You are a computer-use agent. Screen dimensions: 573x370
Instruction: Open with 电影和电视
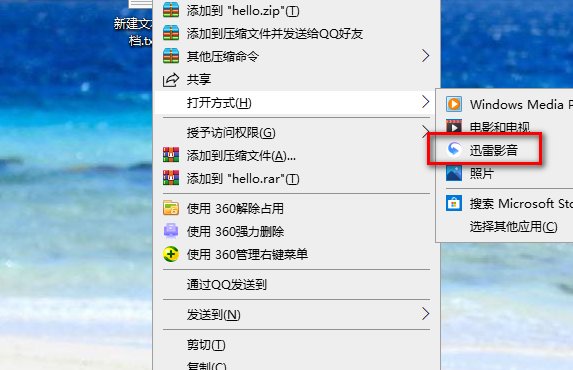point(505,127)
